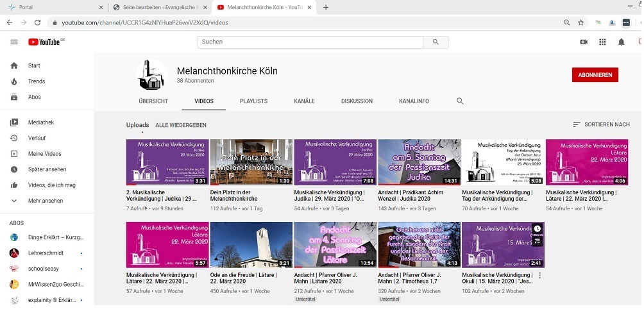The image size is (644, 336).
Task: Open title Andacht Prädikant Achim Wenzel
Action: coord(411,196)
